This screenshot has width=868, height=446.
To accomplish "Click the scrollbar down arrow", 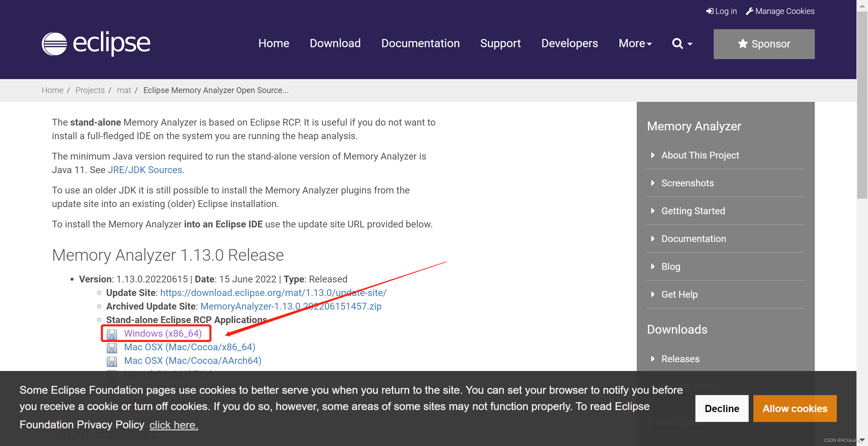I will 862,440.
